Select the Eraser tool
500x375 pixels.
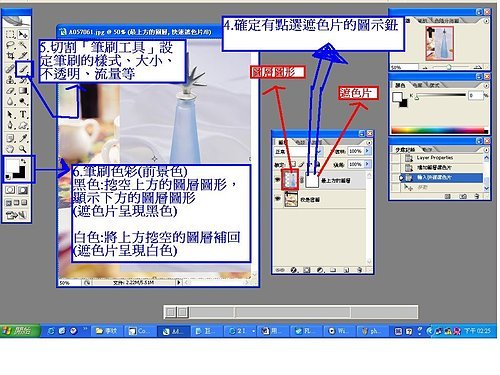point(10,91)
